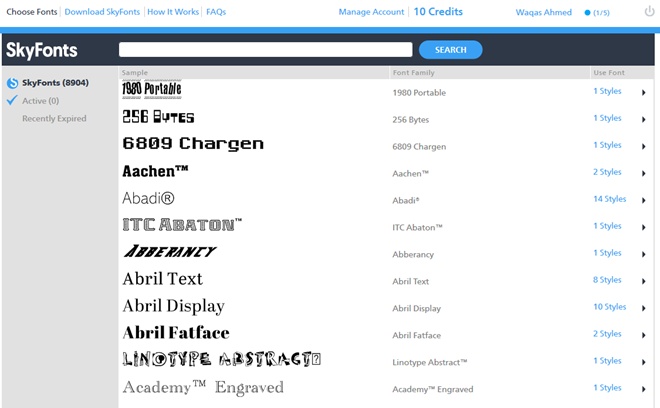Click 1 Styles for 256 Bytes

[607, 118]
